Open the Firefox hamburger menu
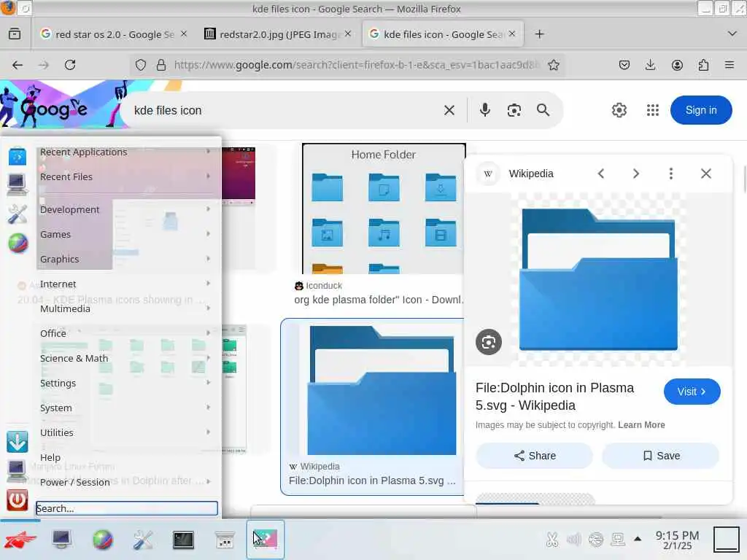This screenshot has height=560, width=747. point(729,65)
